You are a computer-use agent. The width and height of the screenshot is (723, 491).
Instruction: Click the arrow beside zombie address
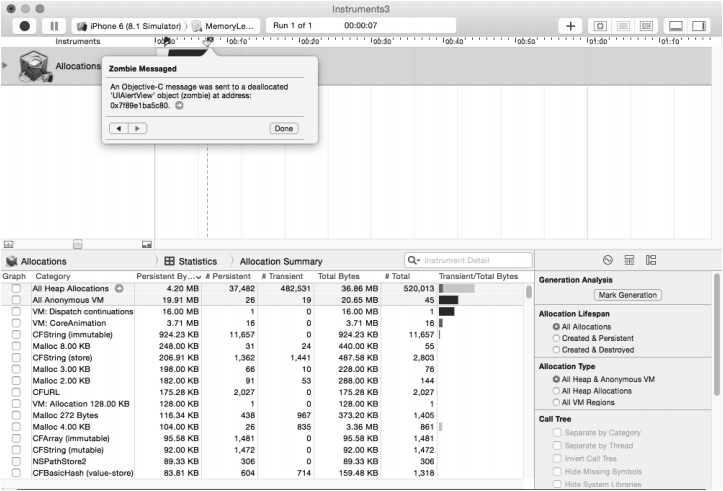coord(179,105)
